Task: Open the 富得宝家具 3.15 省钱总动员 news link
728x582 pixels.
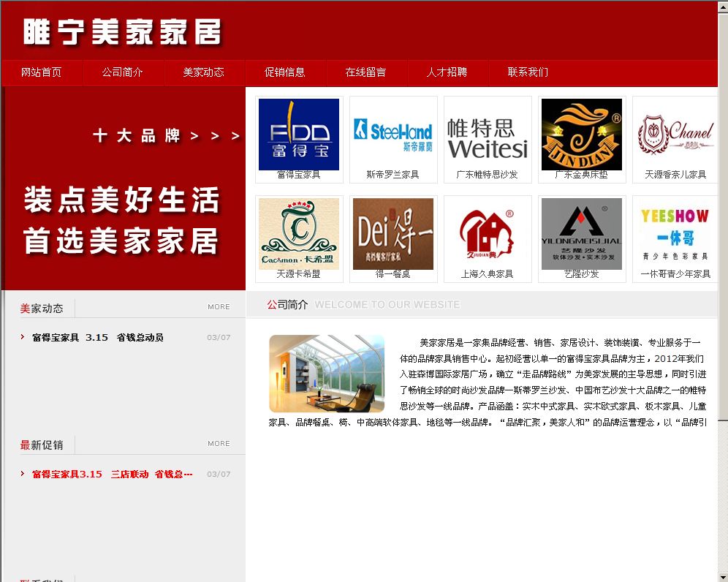Action: click(98, 338)
